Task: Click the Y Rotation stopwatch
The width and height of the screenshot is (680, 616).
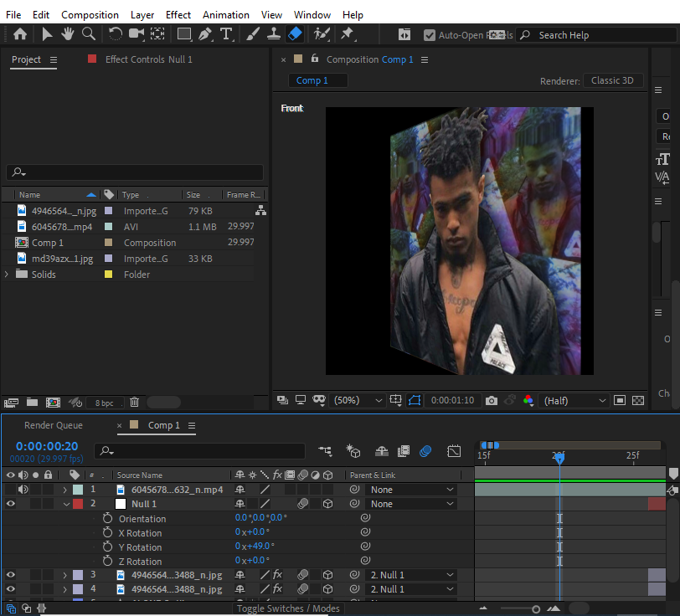Action: click(107, 547)
